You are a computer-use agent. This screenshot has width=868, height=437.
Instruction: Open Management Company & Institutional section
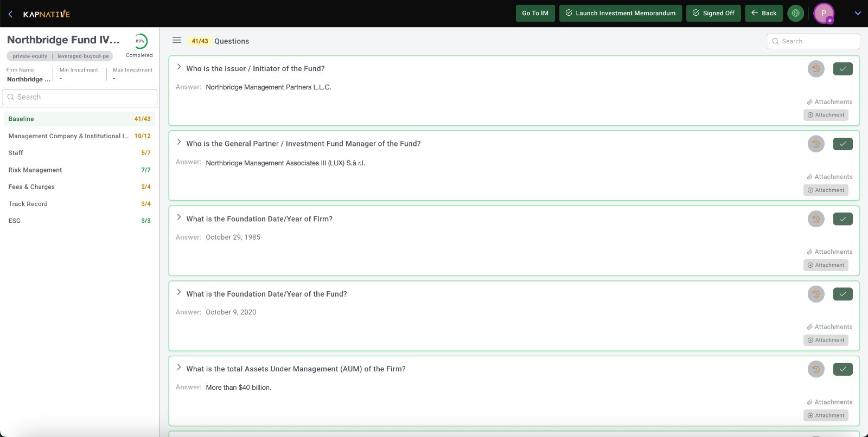[x=80, y=136]
